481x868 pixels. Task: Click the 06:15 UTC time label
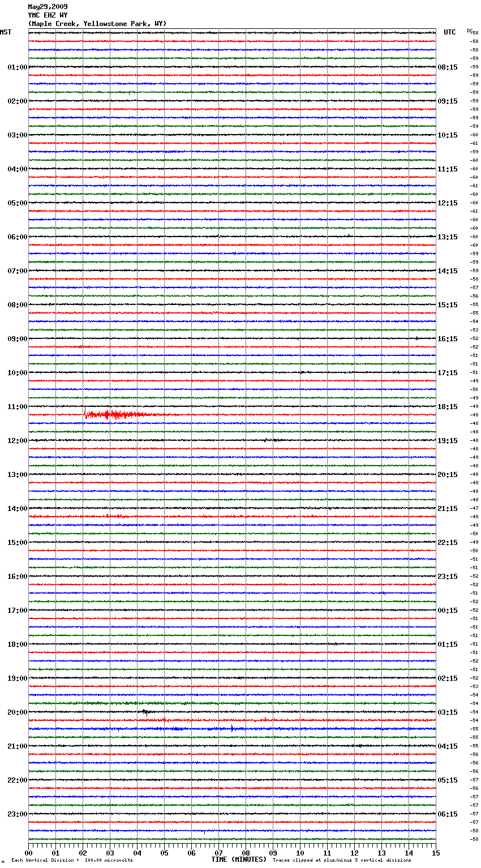pos(448,814)
